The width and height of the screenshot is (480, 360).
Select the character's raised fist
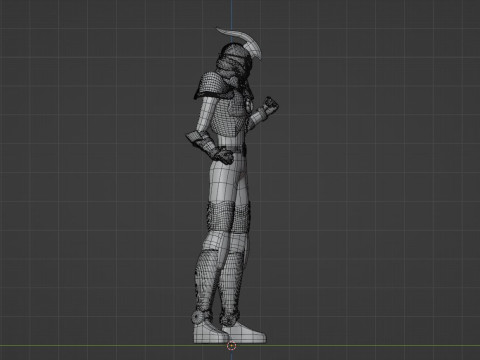tap(271, 105)
